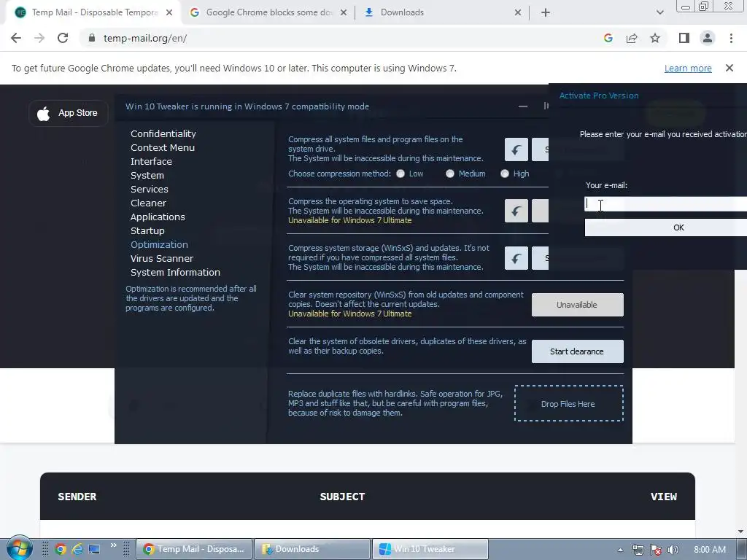
Task: Click the volume speaker tray icon
Action: pyautogui.click(x=673, y=550)
